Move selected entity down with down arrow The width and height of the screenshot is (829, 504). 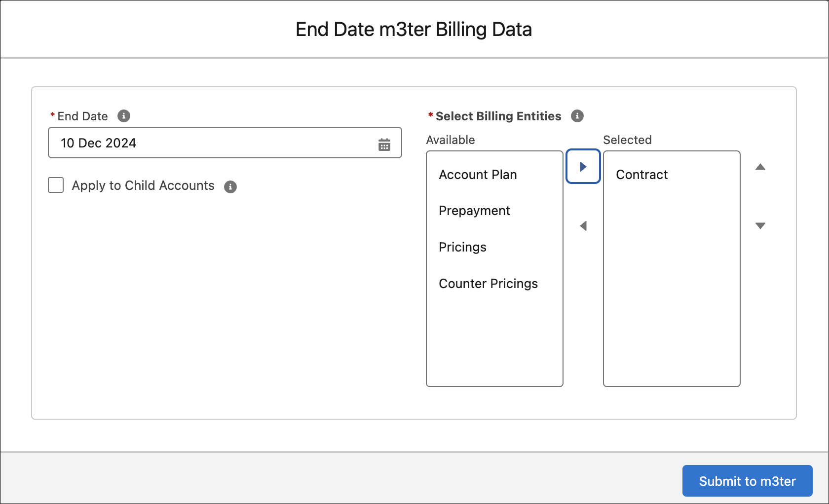(760, 226)
